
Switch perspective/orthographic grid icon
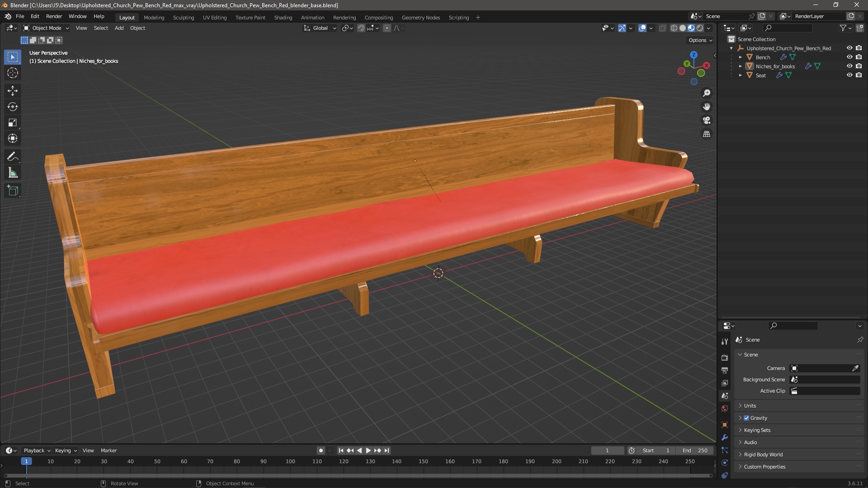(x=706, y=134)
